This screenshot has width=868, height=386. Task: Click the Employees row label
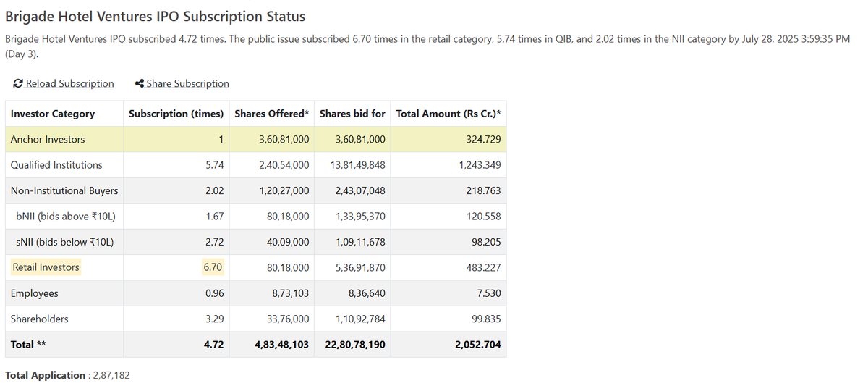pos(35,293)
